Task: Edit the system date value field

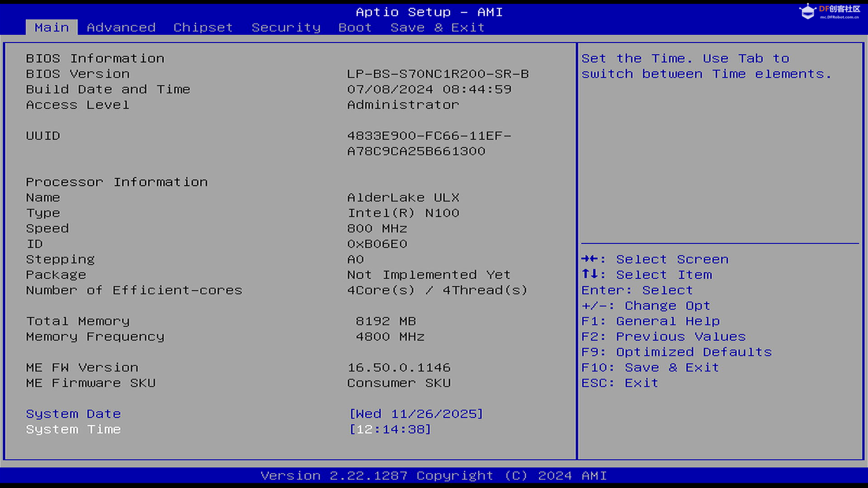Action: pyautogui.click(x=416, y=414)
